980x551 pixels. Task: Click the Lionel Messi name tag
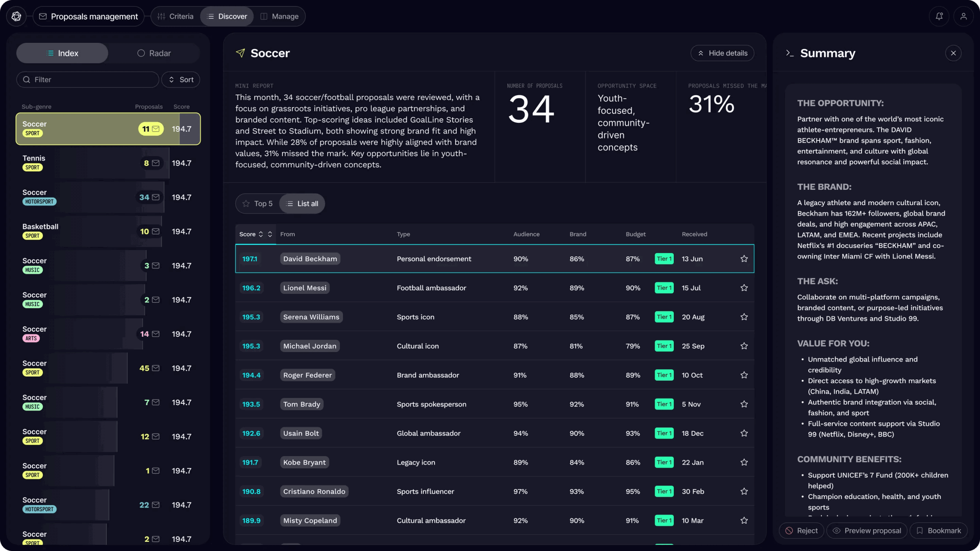pyautogui.click(x=305, y=288)
